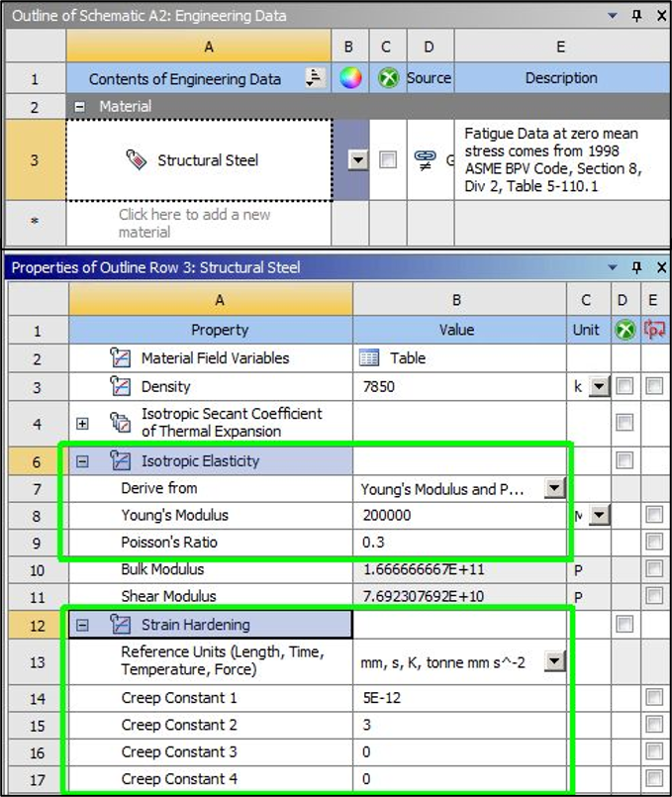Select the Structural Steel material row
Viewport: 672px width, 797px height.
coord(199,160)
